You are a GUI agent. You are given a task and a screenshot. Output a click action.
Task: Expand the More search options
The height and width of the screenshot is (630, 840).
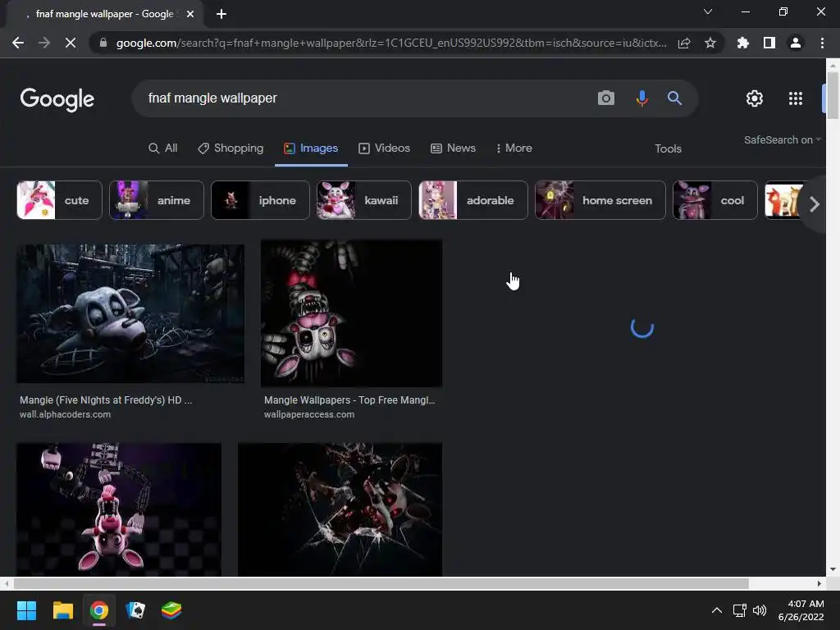click(x=514, y=148)
